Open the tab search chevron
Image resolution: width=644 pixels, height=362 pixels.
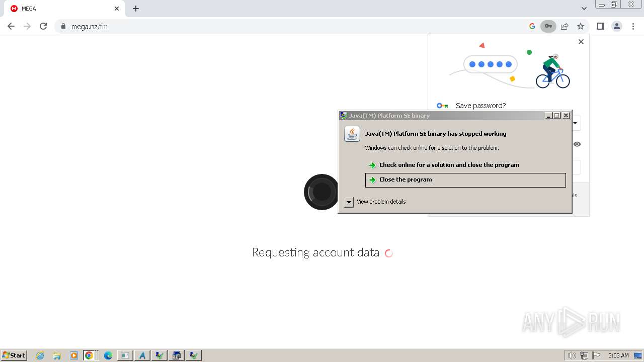pos(584,9)
